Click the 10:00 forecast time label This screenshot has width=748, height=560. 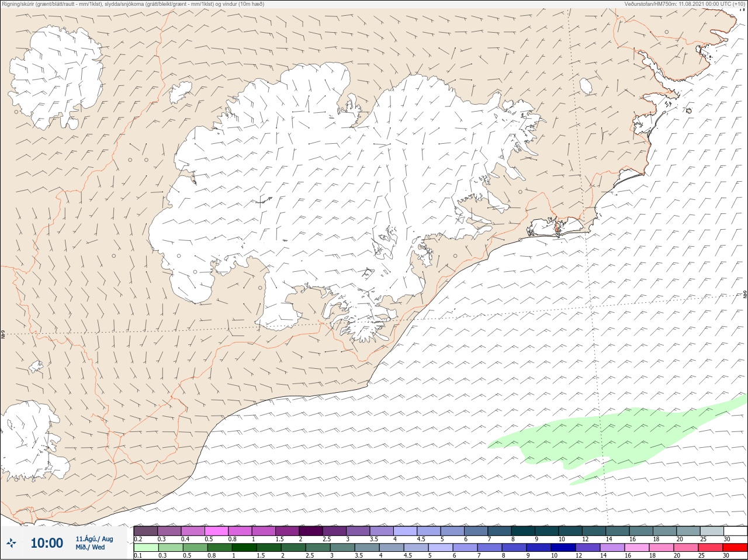47,543
